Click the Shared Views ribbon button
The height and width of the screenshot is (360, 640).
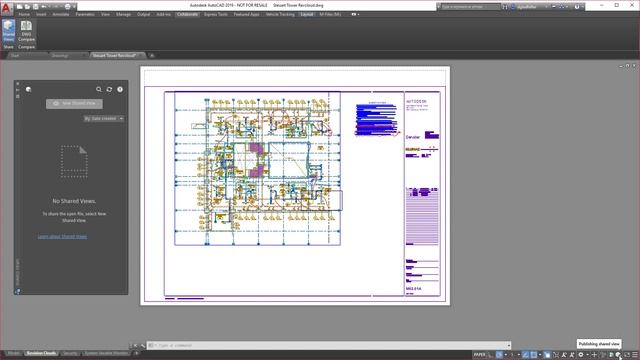[8, 31]
